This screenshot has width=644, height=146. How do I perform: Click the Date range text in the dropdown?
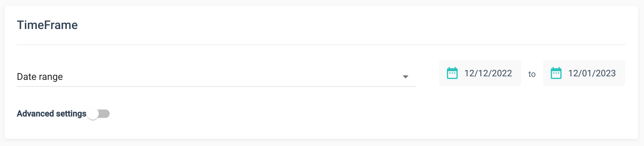click(40, 77)
